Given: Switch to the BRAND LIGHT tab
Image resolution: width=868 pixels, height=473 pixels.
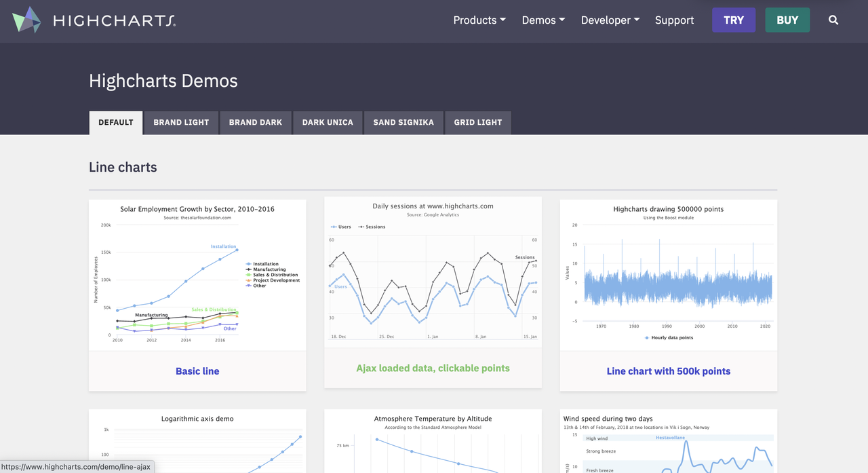Looking at the screenshot, I should point(181,123).
